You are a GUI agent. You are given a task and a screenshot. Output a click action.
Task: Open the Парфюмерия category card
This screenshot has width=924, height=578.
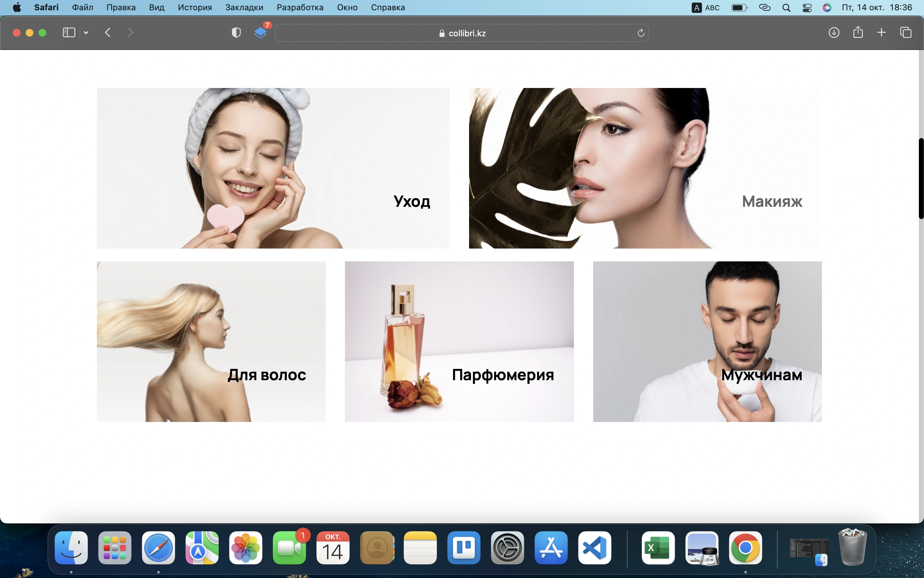tap(459, 341)
